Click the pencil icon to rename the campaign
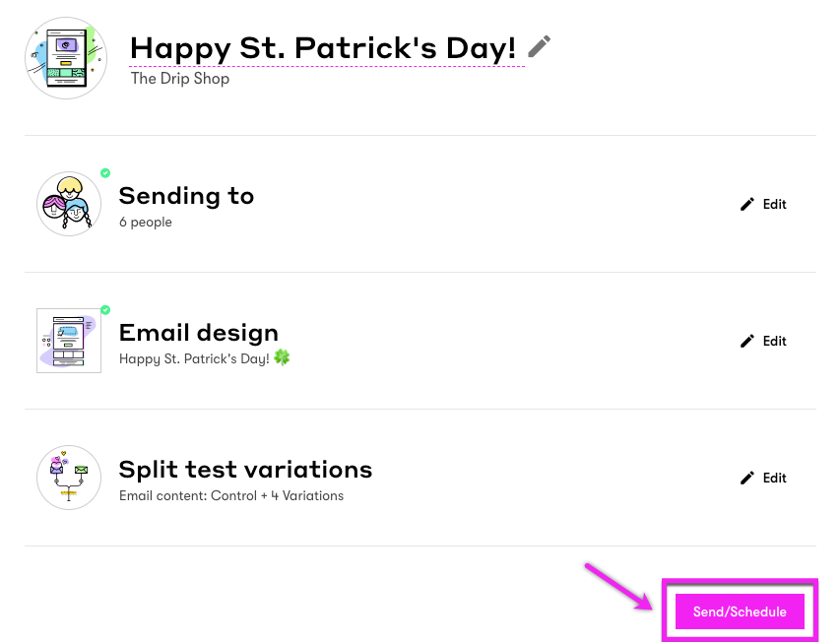Screen dimensions: 840x642 (538, 45)
